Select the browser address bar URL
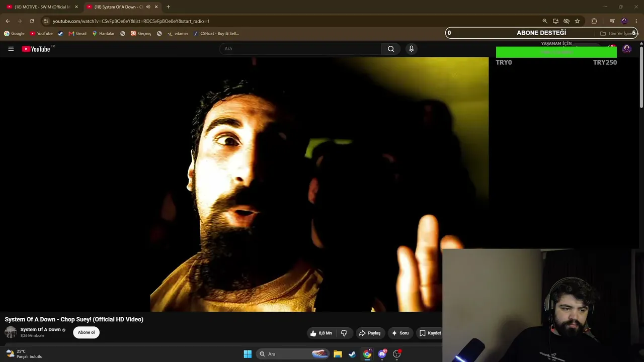644x362 pixels. point(131,21)
